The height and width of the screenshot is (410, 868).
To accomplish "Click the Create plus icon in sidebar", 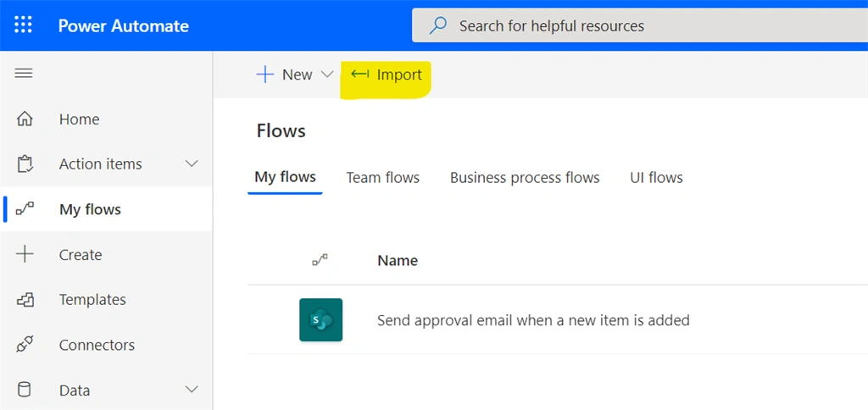I will pyautogui.click(x=25, y=254).
